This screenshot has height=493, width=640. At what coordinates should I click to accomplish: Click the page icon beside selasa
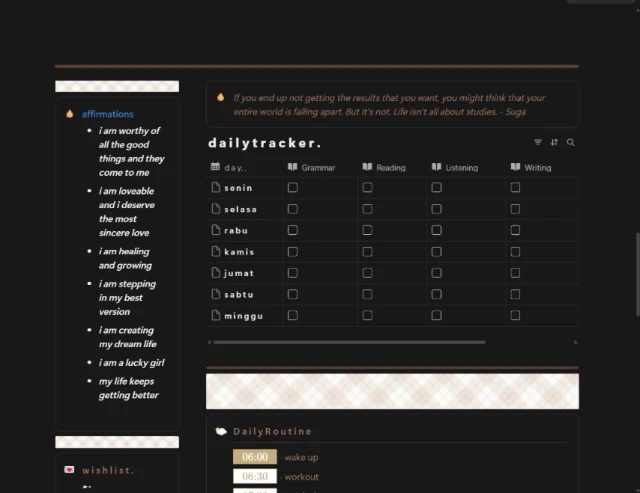pyautogui.click(x=216, y=209)
